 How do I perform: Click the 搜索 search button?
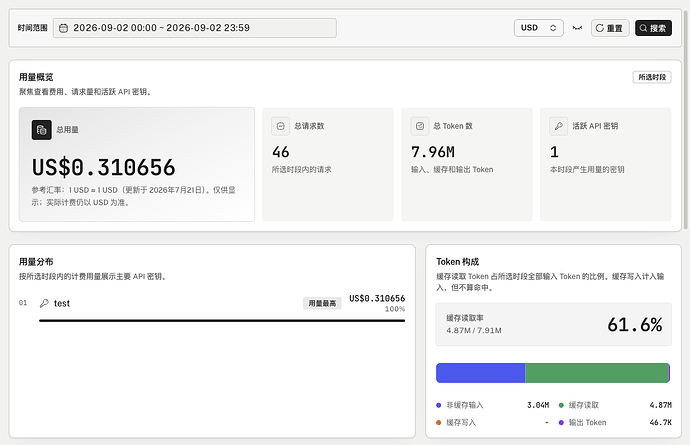[653, 28]
